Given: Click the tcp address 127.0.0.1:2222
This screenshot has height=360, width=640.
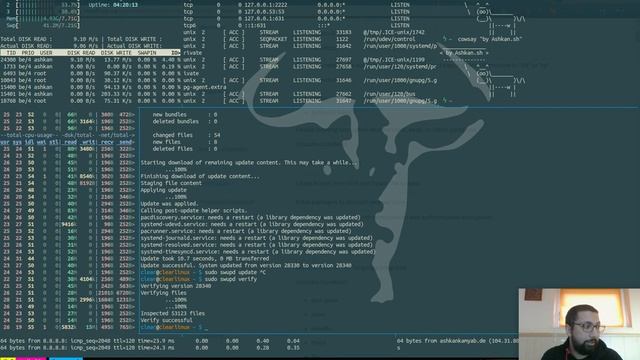Looking at the screenshot, I should [266, 5].
